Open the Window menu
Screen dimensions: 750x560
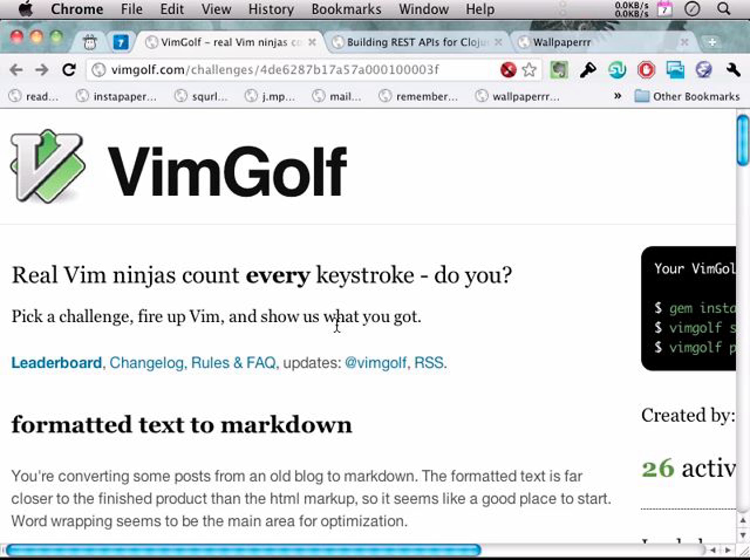pyautogui.click(x=423, y=9)
